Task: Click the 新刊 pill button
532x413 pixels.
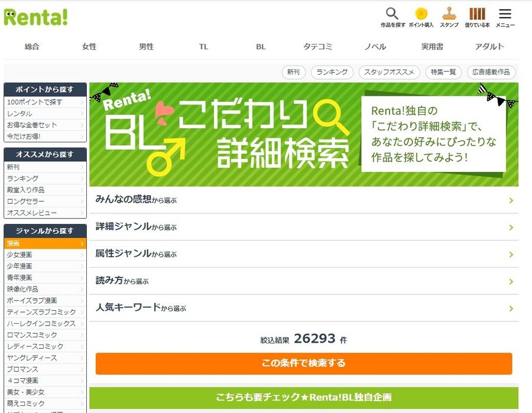Action: pyautogui.click(x=293, y=72)
